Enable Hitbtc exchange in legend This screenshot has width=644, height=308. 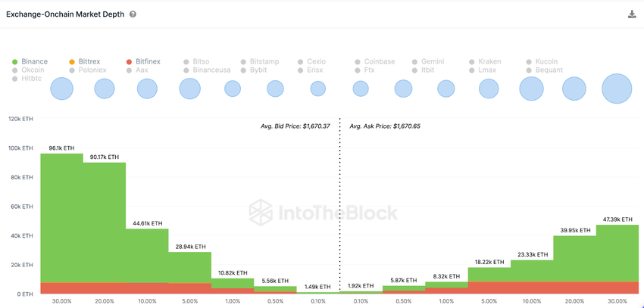(x=32, y=79)
